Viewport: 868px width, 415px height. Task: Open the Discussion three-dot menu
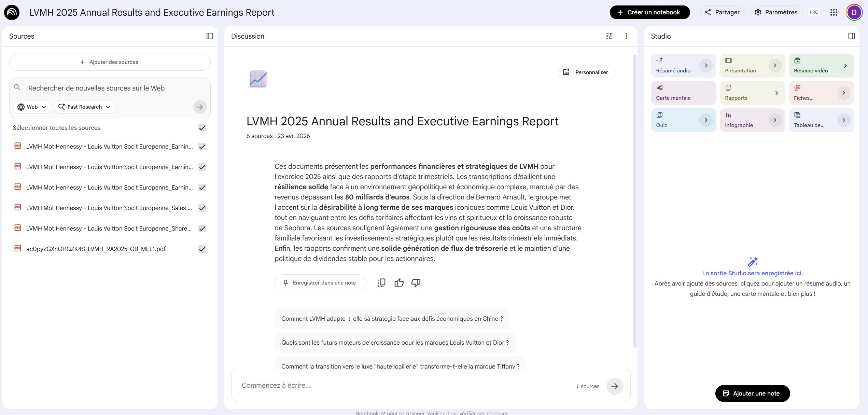(626, 36)
